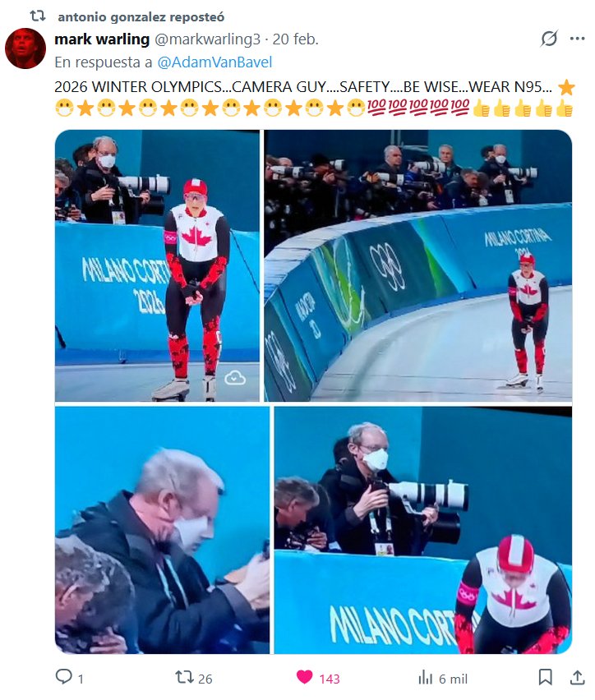595x700 pixels.
Task: Repost the tweet with the retweet icon
Action: point(184,677)
